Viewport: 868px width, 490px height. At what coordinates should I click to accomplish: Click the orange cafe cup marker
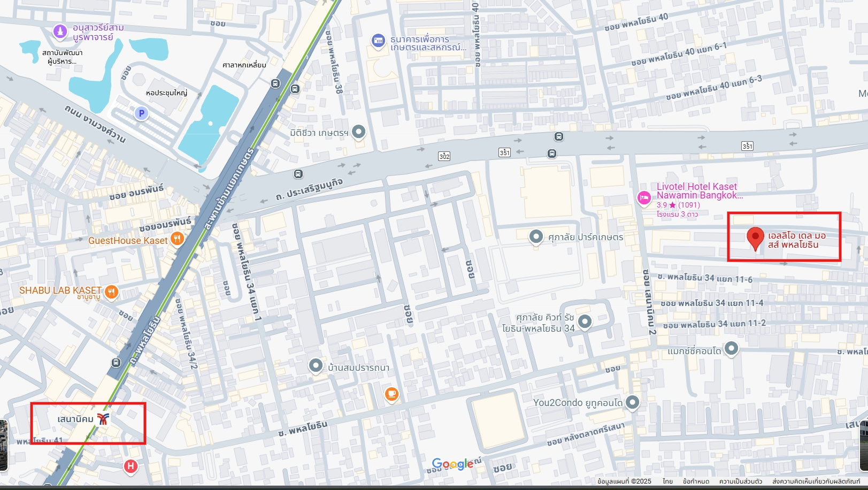[x=391, y=395]
